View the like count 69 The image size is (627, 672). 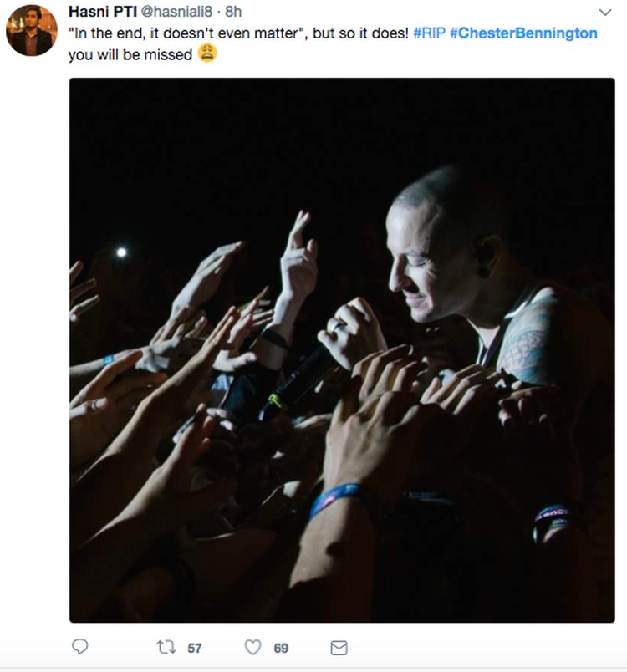[281, 648]
